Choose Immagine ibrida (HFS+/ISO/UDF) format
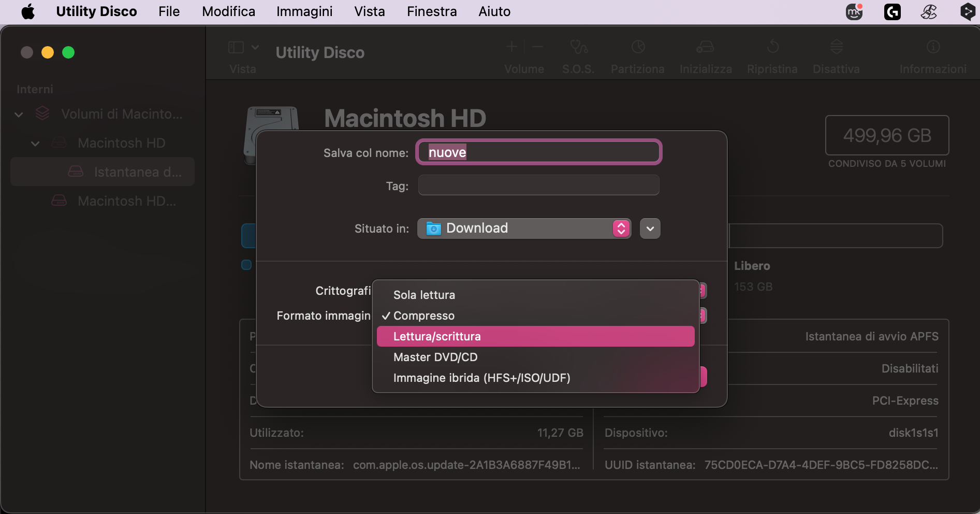Screen dimensions: 980x514 tap(536, 378)
